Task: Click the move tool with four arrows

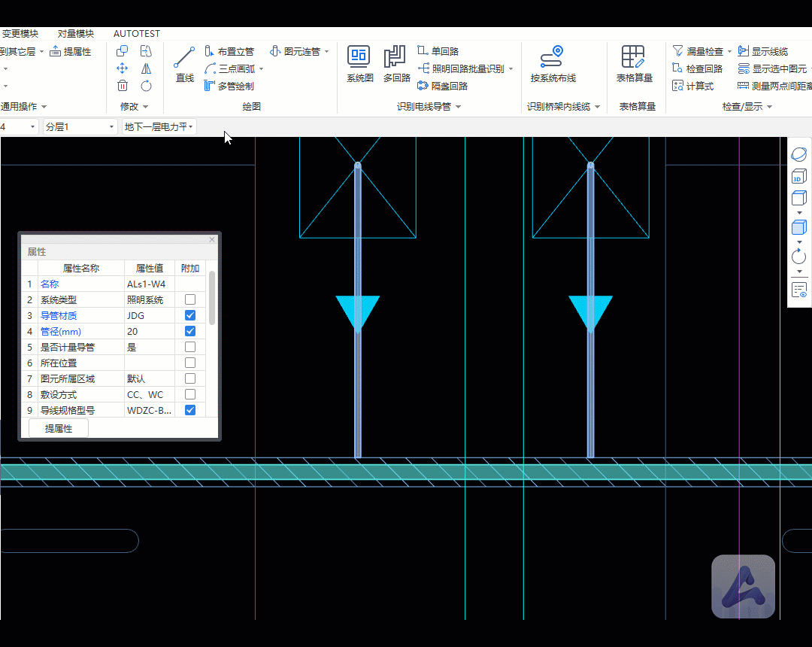Action: 123,68
